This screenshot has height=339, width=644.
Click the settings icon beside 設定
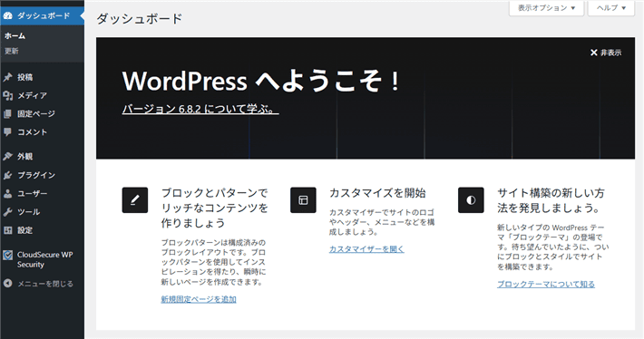8,230
